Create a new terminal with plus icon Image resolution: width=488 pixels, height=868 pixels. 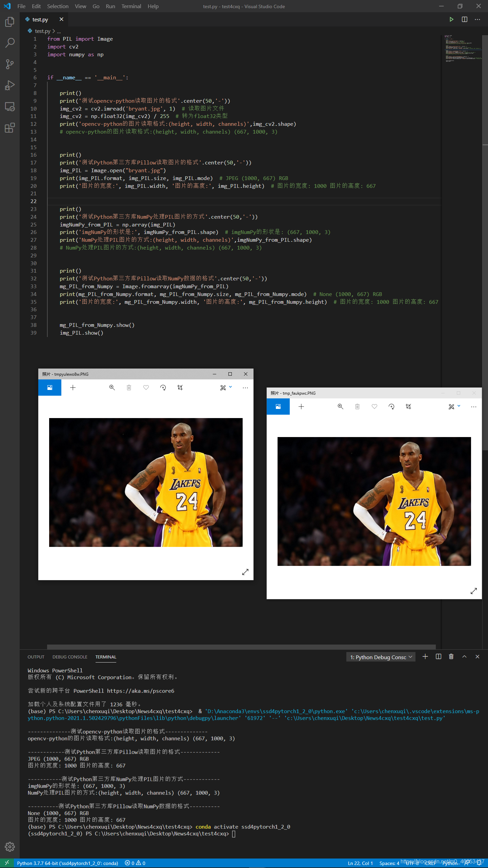[425, 657]
